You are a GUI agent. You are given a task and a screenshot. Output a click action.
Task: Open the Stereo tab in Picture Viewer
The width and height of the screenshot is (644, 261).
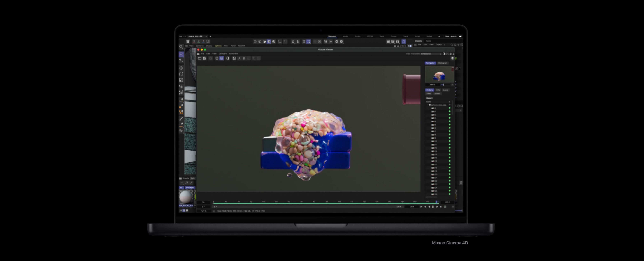point(437,94)
